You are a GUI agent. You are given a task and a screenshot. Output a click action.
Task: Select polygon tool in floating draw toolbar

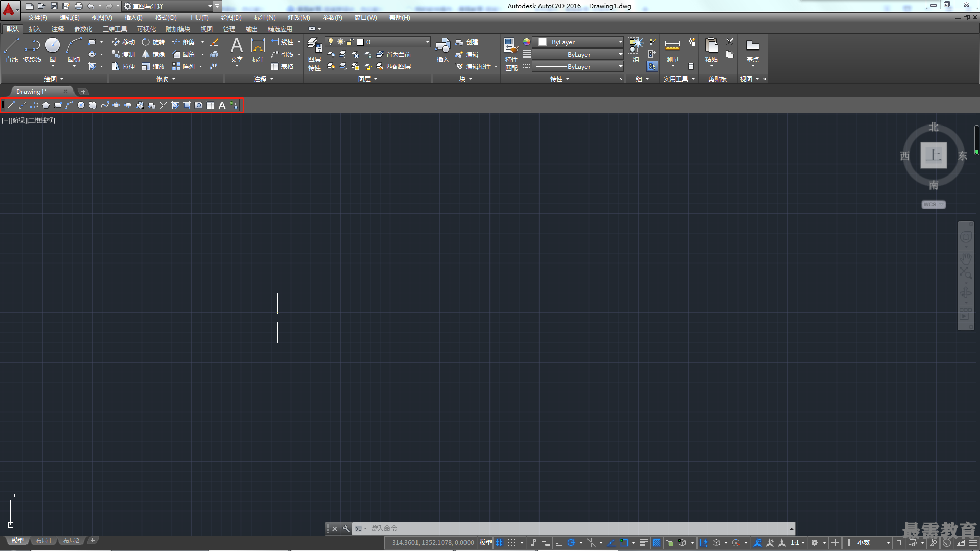46,105
